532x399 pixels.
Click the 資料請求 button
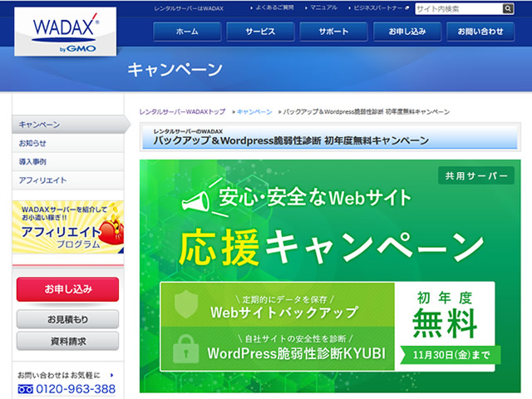pyautogui.click(x=67, y=341)
